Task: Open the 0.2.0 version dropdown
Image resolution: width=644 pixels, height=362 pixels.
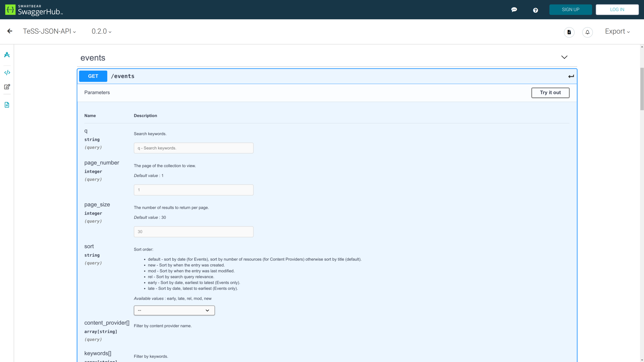Action: point(101,31)
